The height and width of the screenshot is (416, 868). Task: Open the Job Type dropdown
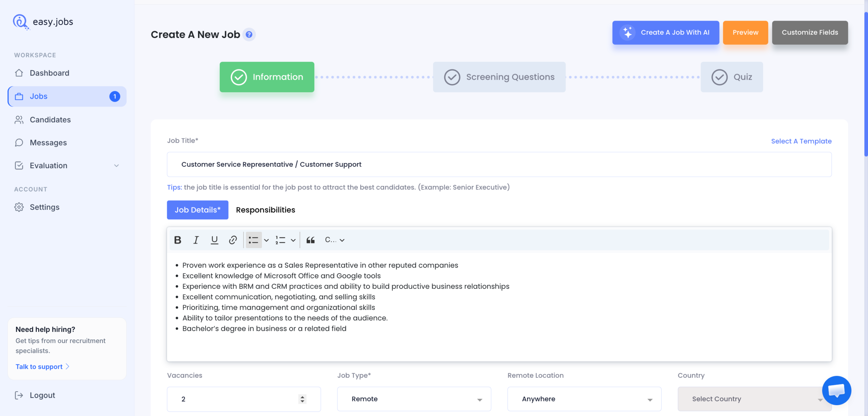click(414, 399)
